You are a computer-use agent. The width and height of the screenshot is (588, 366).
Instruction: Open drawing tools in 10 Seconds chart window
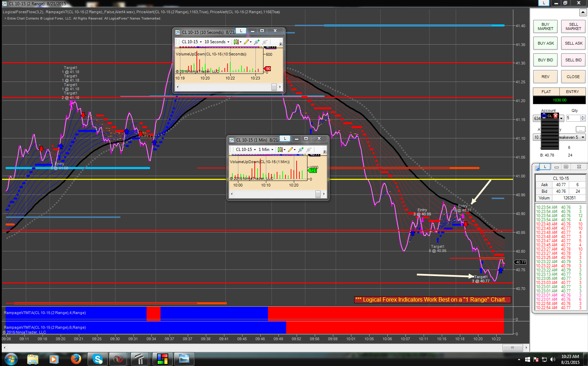point(247,42)
